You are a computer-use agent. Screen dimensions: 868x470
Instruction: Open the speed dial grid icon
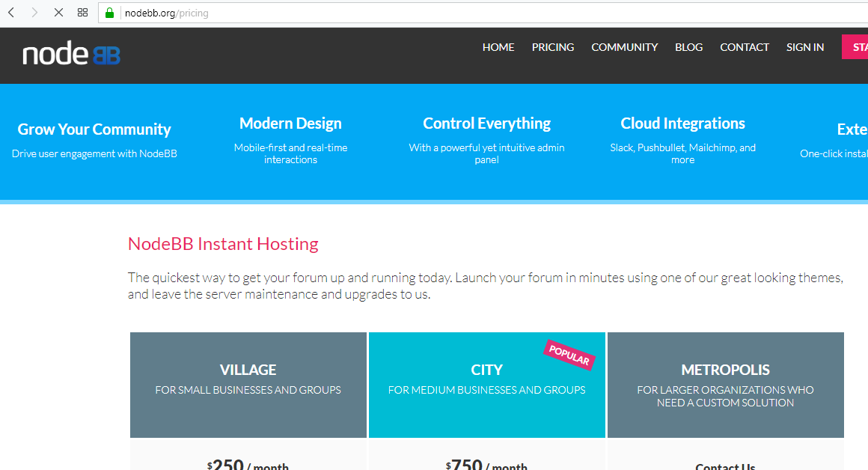point(83,13)
